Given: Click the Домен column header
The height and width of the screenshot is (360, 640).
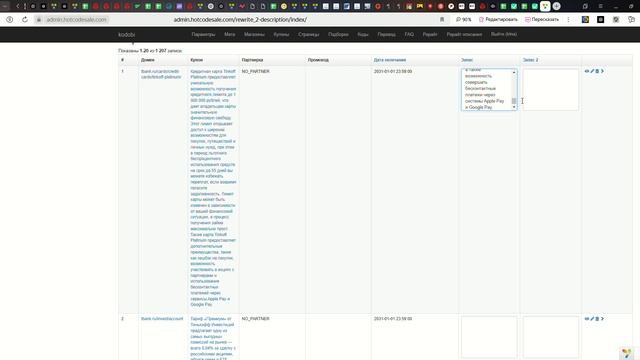Looking at the screenshot, I should click(x=147, y=60).
